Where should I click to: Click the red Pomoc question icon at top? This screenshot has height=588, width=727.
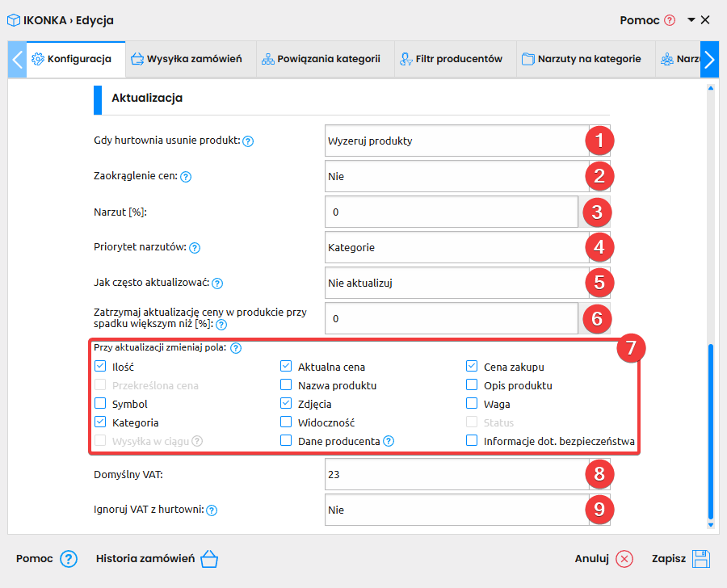[x=670, y=20]
